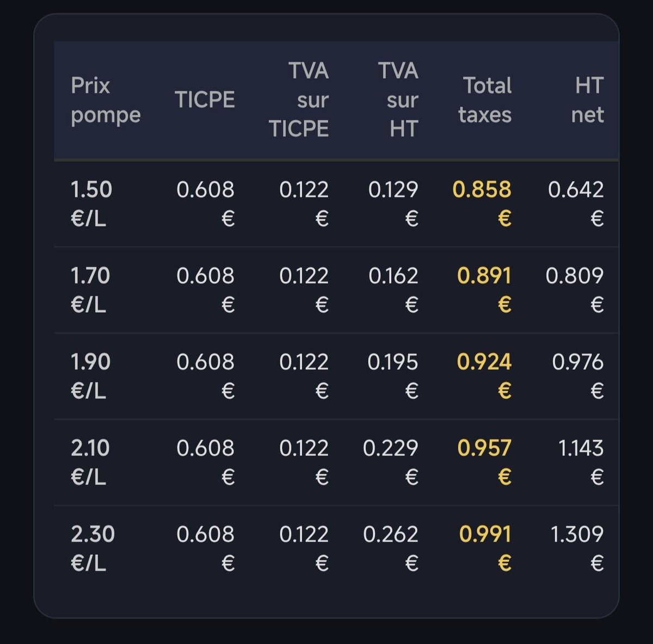Image resolution: width=653 pixels, height=644 pixels.
Task: Select the 1.90 €/L pump price cell
Action: [x=90, y=376]
